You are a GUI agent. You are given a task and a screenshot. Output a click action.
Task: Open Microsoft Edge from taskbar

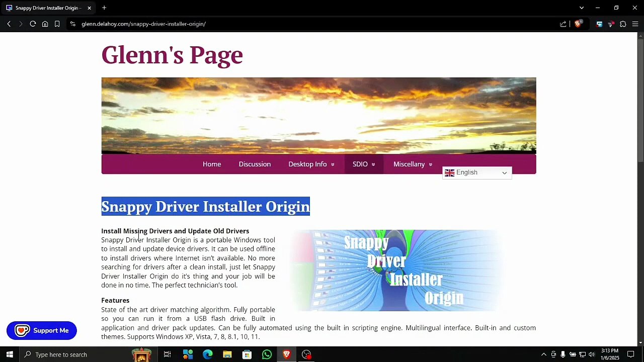[x=207, y=354]
